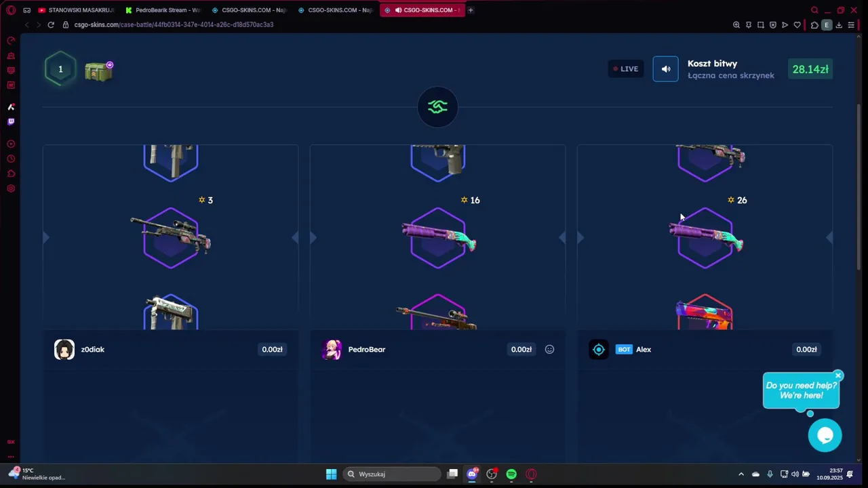Click PedroBear player avatar
868x488 pixels.
(332, 350)
